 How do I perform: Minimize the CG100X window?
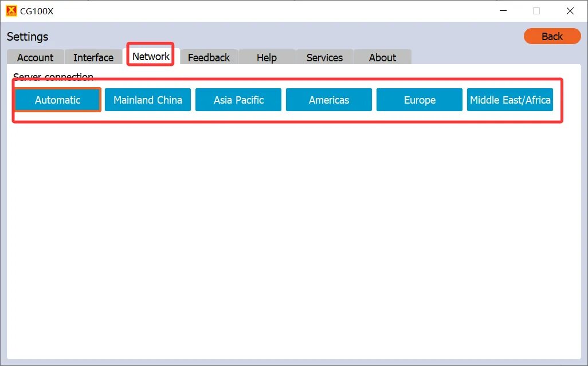pos(503,11)
